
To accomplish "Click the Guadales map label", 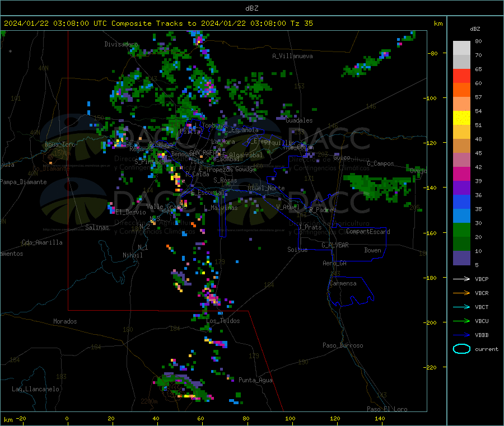I will (299, 120).
